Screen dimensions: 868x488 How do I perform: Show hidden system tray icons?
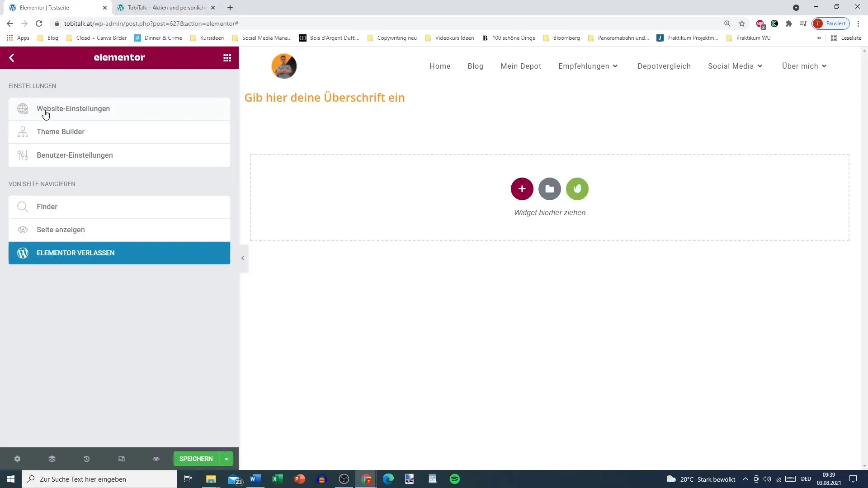(x=745, y=479)
